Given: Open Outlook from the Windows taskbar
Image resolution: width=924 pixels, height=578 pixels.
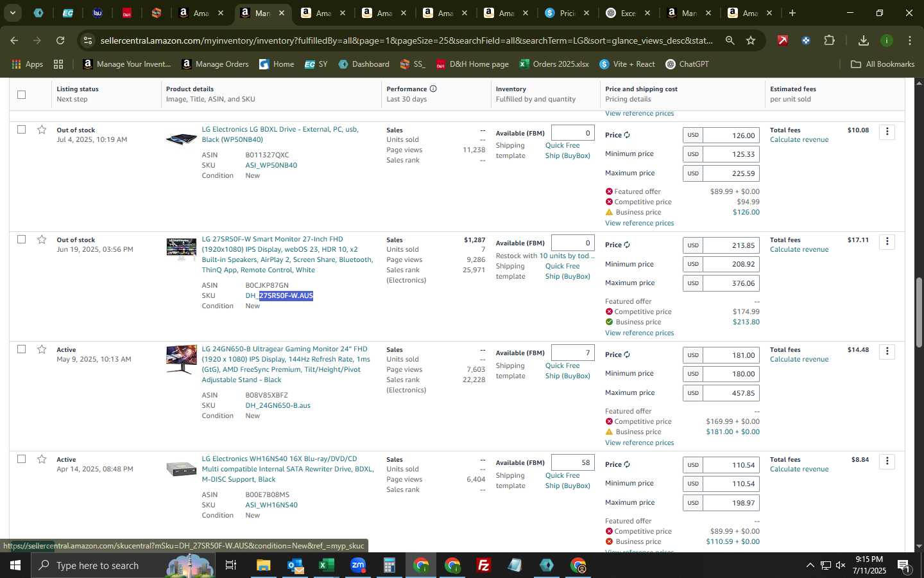Looking at the screenshot, I should coord(295,565).
